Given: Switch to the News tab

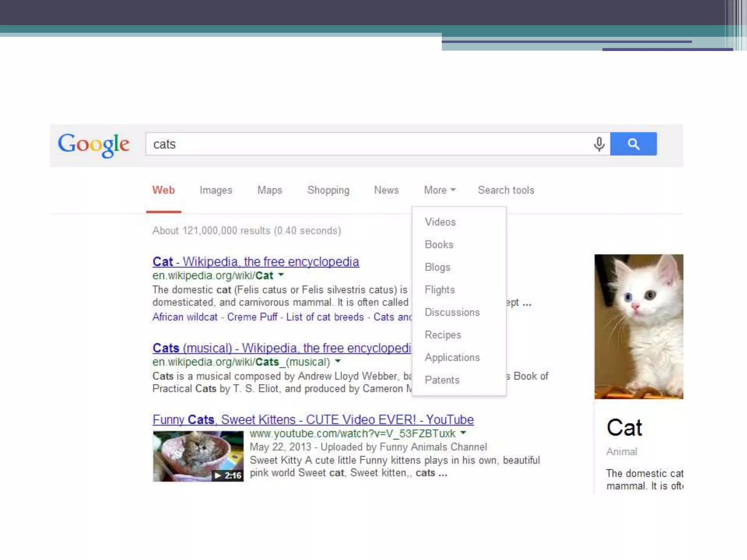Looking at the screenshot, I should tap(386, 190).
